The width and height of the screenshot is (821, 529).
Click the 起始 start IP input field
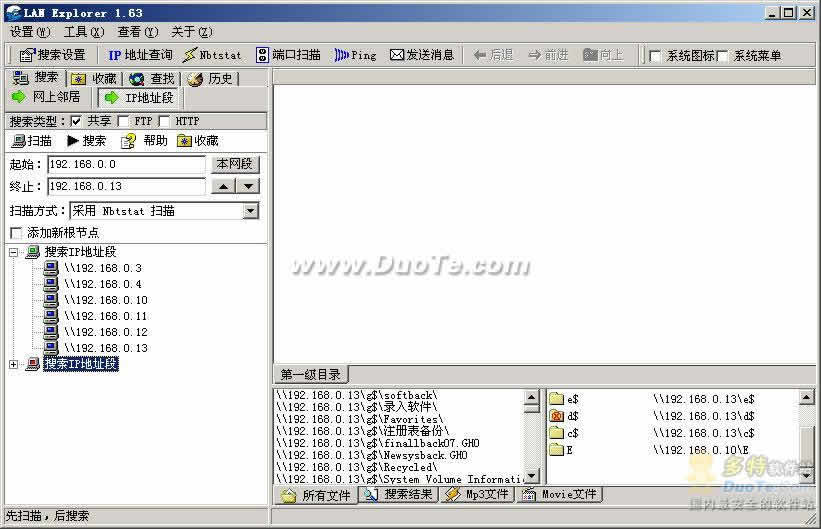point(126,164)
